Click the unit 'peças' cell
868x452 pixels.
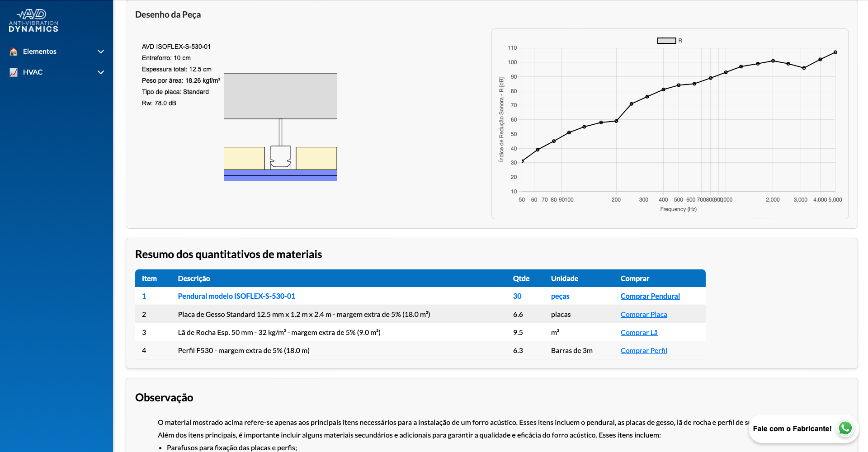point(560,296)
